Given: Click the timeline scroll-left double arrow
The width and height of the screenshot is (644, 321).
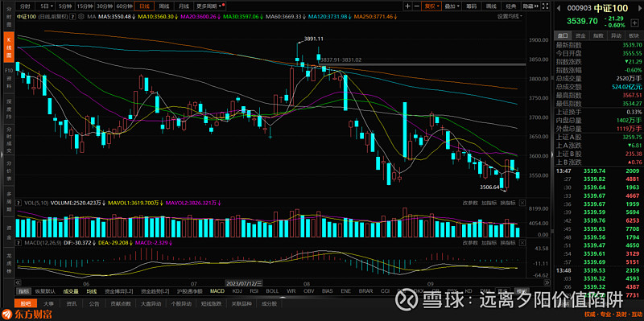Looking at the screenshot, I should click(18, 283).
